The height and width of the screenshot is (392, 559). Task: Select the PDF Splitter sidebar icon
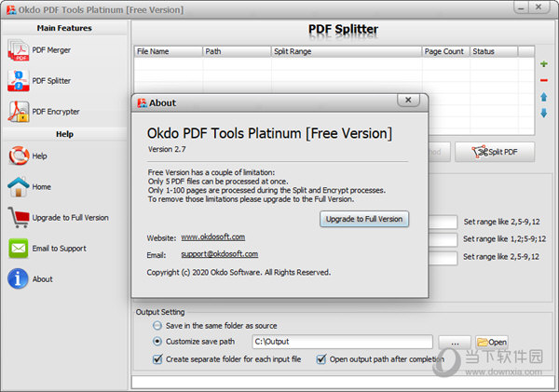pyautogui.click(x=19, y=81)
